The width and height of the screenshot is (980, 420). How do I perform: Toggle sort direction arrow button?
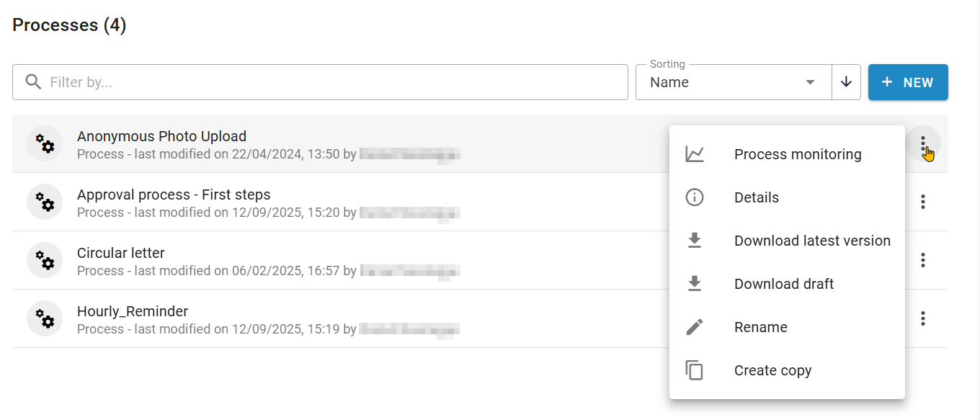(x=847, y=82)
